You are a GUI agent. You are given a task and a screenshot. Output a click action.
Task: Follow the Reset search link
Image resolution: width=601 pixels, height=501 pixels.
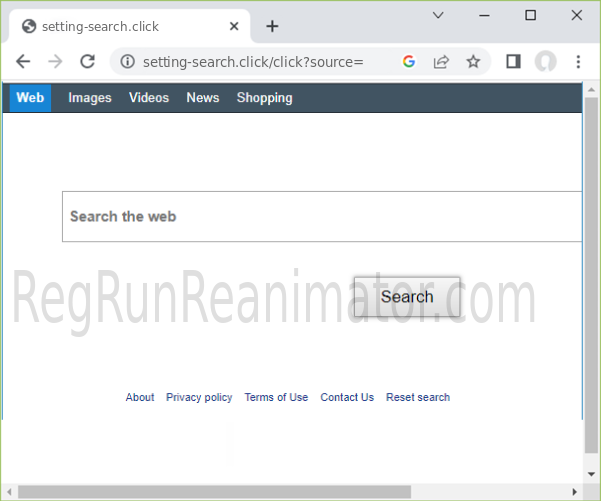418,397
